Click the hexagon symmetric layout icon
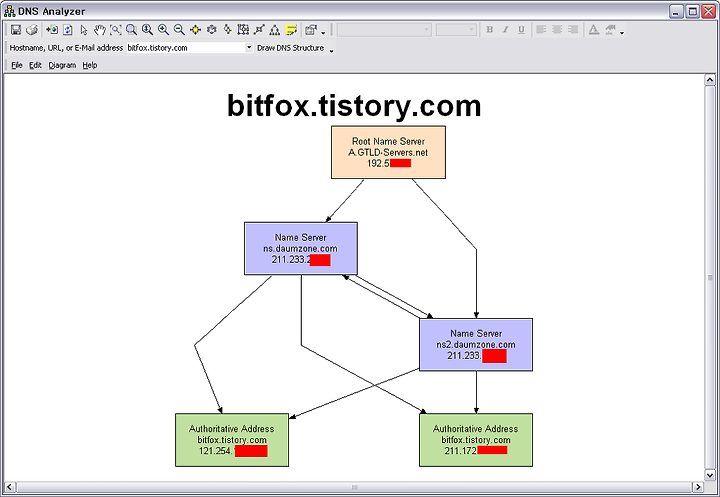The height and width of the screenshot is (497, 720). click(212, 30)
